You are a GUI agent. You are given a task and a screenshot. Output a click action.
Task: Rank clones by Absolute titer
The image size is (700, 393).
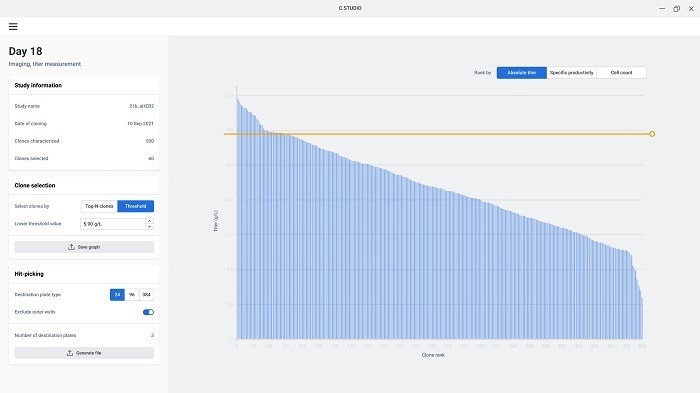tap(521, 73)
